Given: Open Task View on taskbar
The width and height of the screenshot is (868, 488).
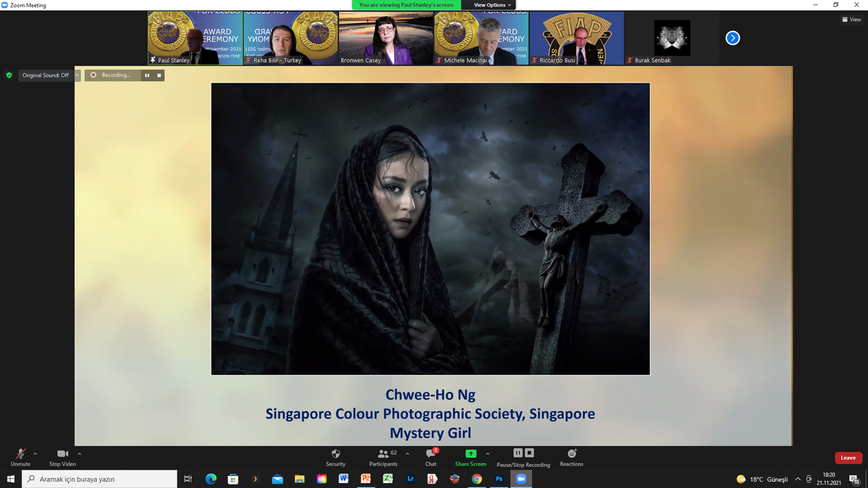Looking at the screenshot, I should click(188, 479).
